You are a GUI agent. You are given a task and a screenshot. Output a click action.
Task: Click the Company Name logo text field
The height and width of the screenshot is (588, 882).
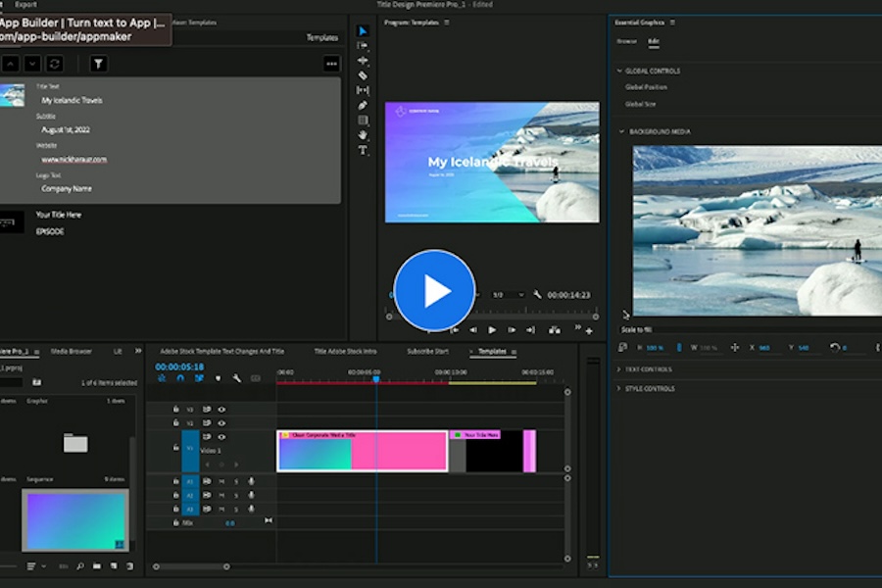67,188
